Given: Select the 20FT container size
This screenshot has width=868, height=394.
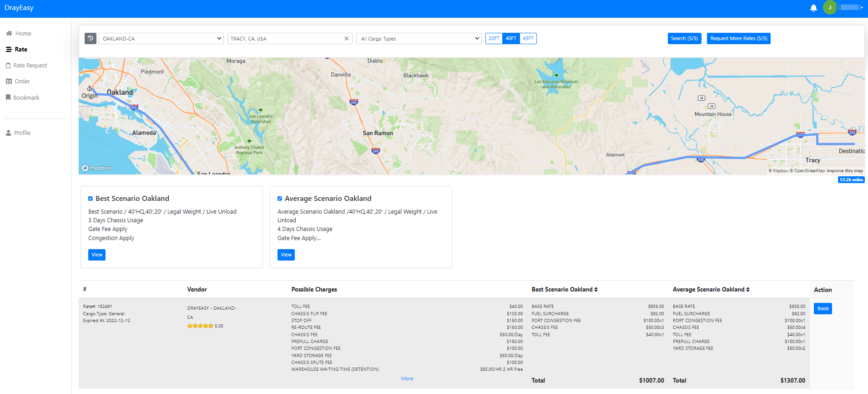Looking at the screenshot, I should 494,39.
